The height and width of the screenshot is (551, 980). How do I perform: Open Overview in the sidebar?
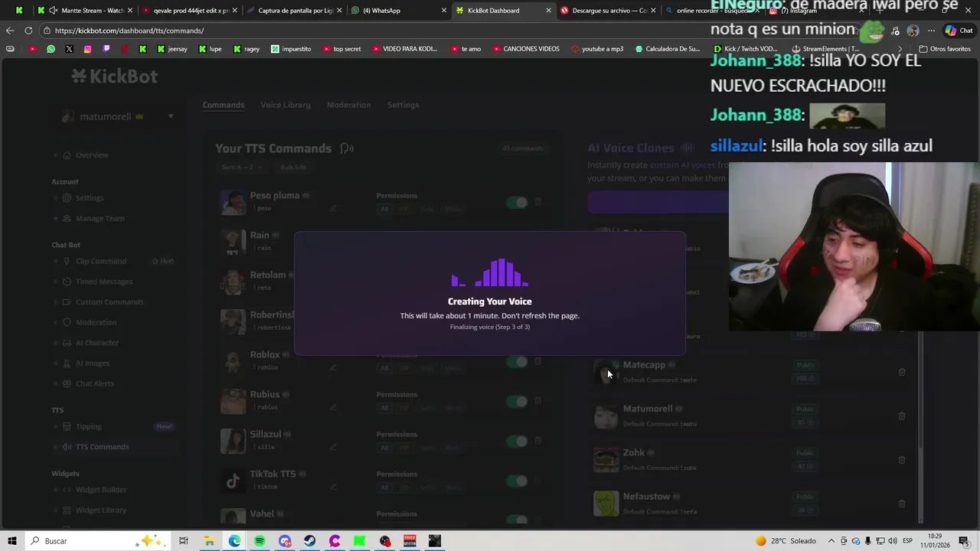tap(92, 155)
